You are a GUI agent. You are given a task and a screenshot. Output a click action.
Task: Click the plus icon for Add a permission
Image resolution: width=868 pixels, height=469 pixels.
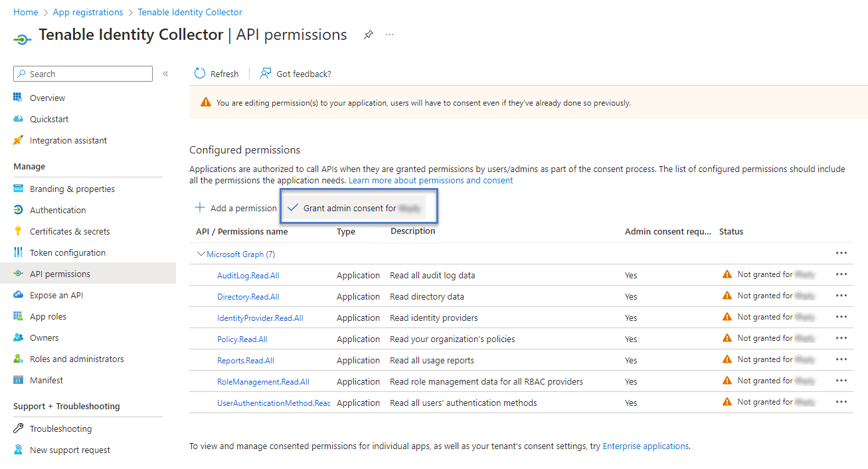pos(199,208)
